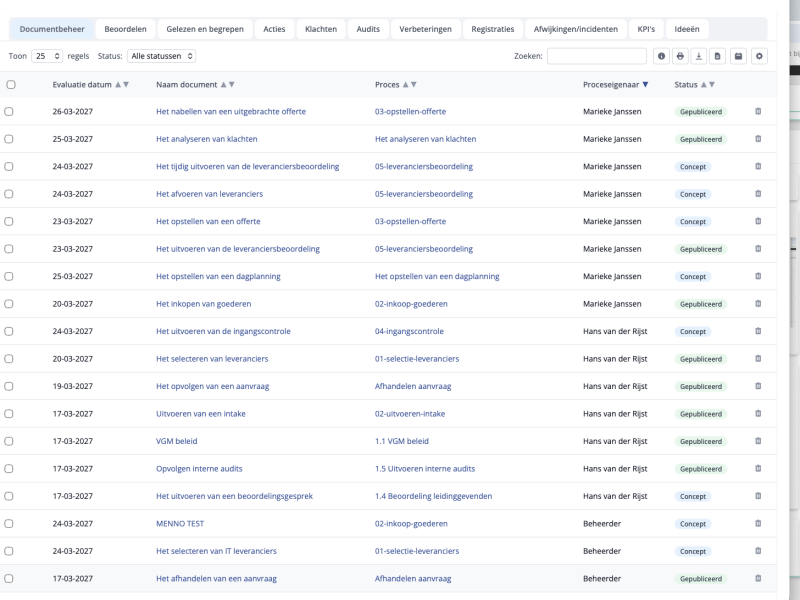Sort descending on the Proceseigenaar column
800x600 pixels.
pyautogui.click(x=644, y=85)
